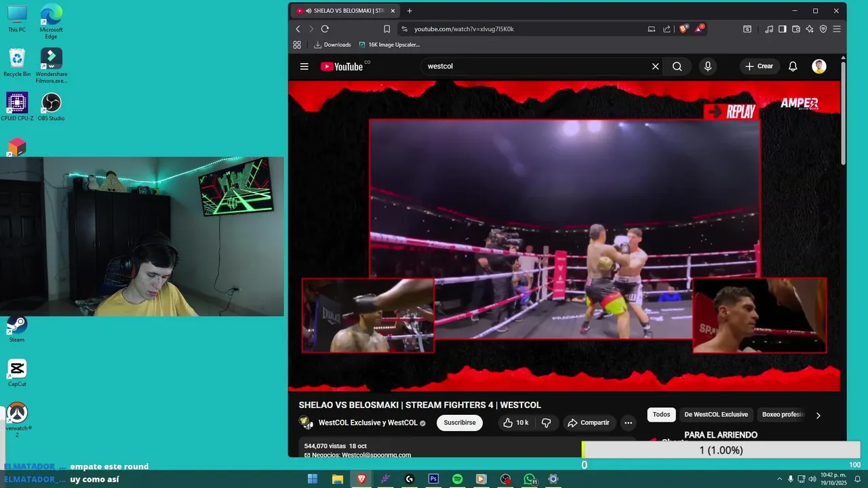Click the Compartir share button
This screenshot has width=868, height=488.
[589, 422]
